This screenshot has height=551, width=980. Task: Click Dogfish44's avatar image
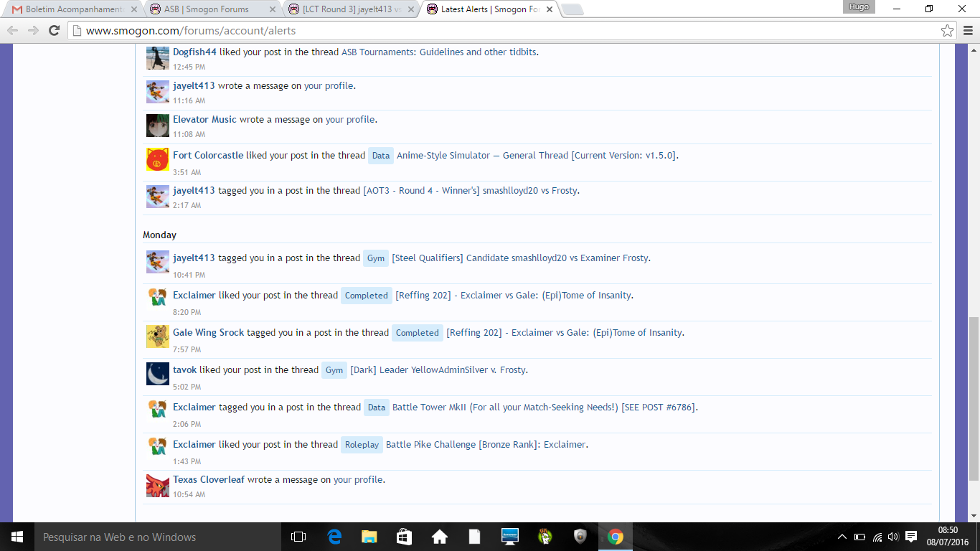tap(157, 58)
